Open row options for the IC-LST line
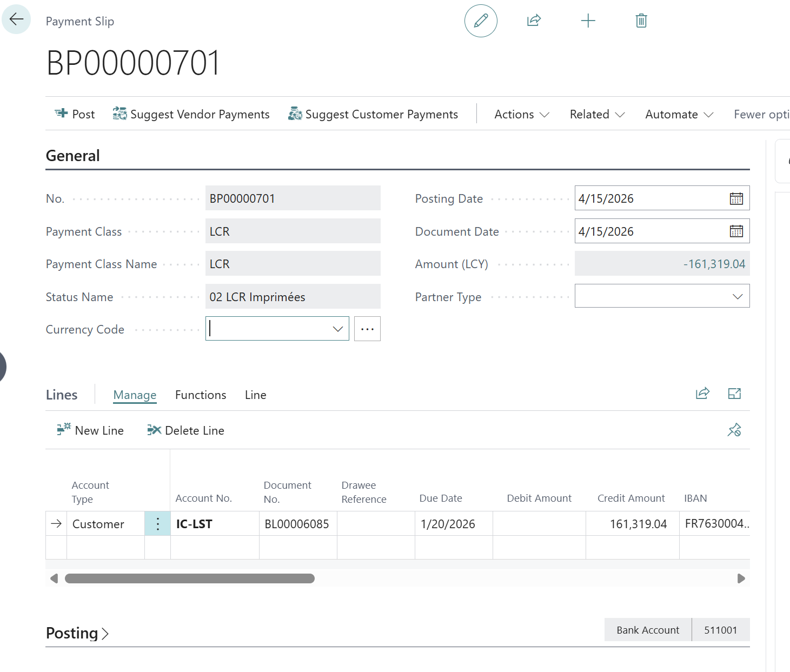 point(157,524)
